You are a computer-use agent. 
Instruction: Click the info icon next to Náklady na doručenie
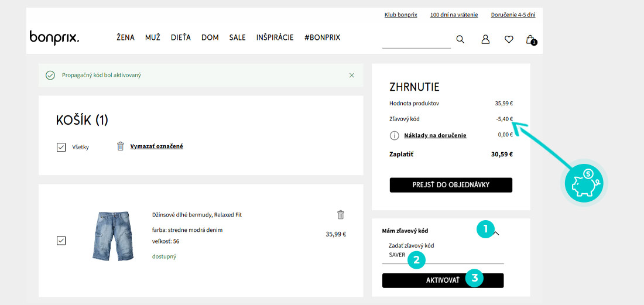(x=394, y=135)
